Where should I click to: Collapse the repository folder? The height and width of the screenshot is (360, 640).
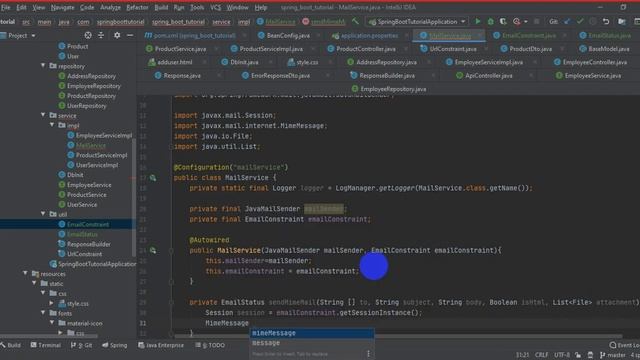[43, 65]
